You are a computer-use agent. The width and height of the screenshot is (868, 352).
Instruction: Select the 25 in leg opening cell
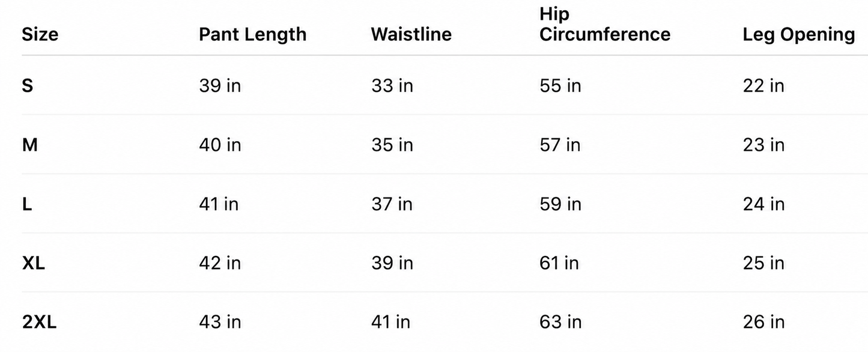pos(763,263)
